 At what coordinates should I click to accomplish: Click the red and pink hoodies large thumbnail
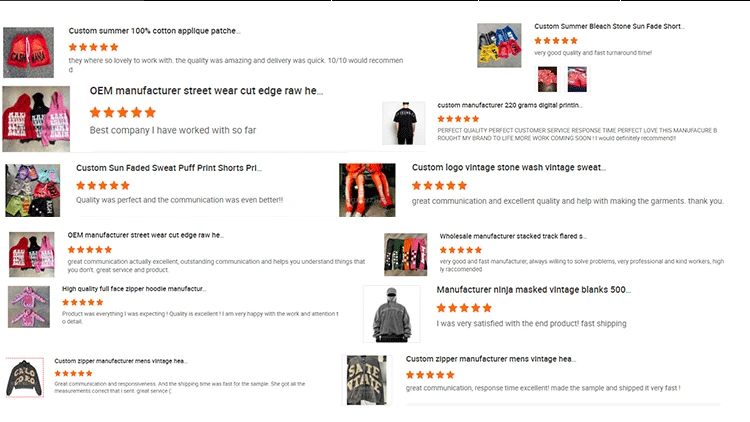click(36, 119)
